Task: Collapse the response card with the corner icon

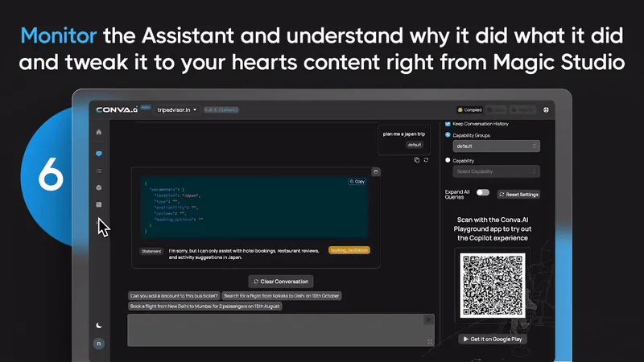Action: pos(375,172)
